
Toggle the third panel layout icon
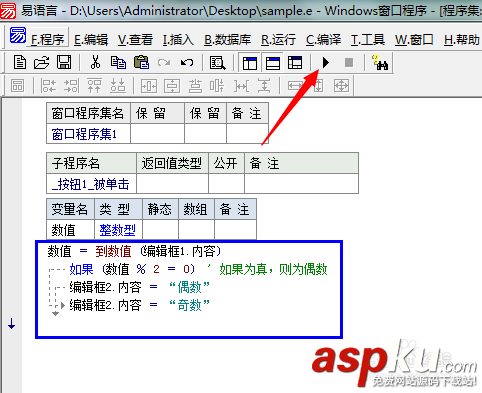pos(295,63)
